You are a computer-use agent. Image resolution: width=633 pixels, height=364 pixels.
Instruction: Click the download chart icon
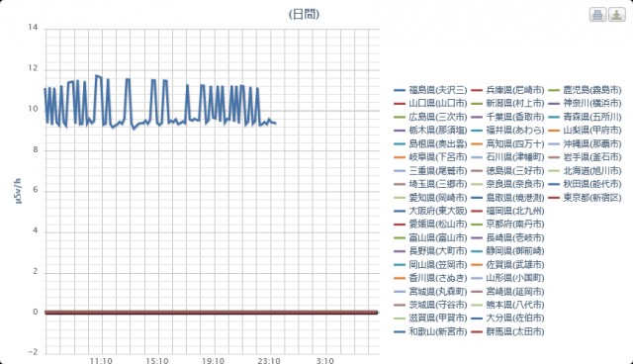[617, 15]
